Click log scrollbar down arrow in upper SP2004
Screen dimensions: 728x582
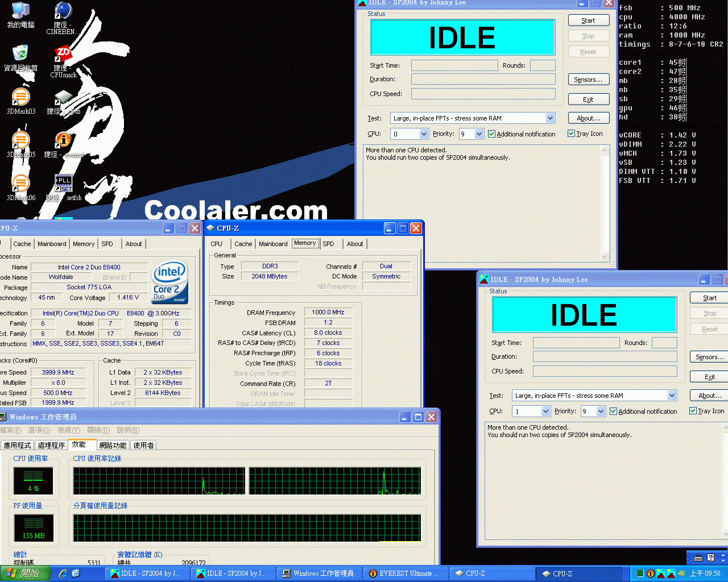coord(605,257)
